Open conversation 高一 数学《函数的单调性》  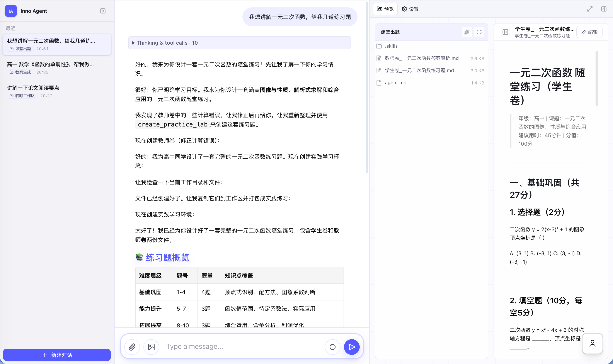pos(57,68)
